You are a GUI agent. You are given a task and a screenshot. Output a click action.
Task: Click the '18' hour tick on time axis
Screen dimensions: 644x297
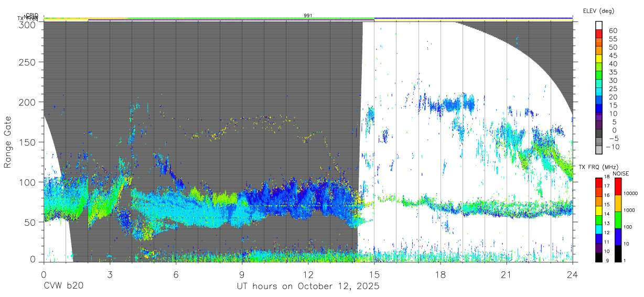tap(440, 274)
